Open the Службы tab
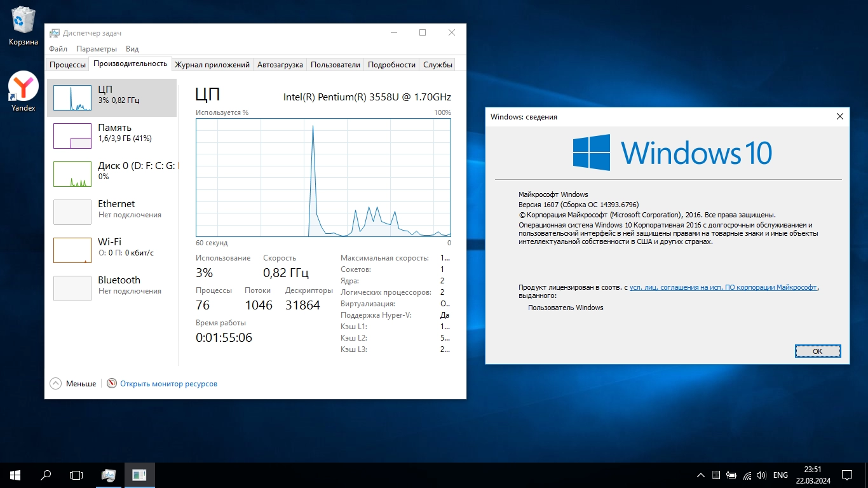The width and height of the screenshot is (868, 488). 438,65
